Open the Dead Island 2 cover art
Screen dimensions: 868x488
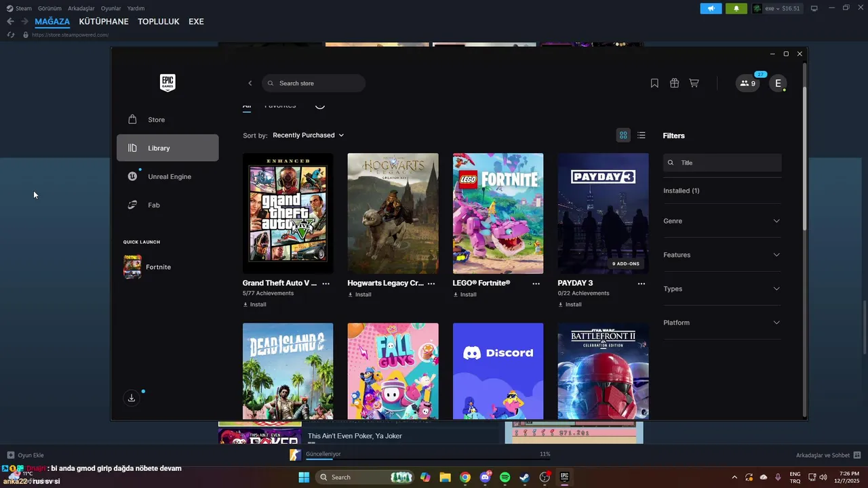click(288, 371)
